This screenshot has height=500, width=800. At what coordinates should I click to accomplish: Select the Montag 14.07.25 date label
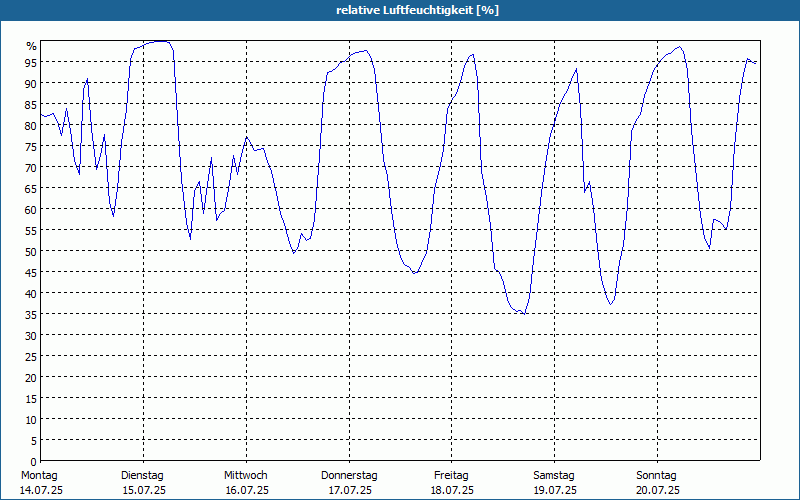point(41,483)
